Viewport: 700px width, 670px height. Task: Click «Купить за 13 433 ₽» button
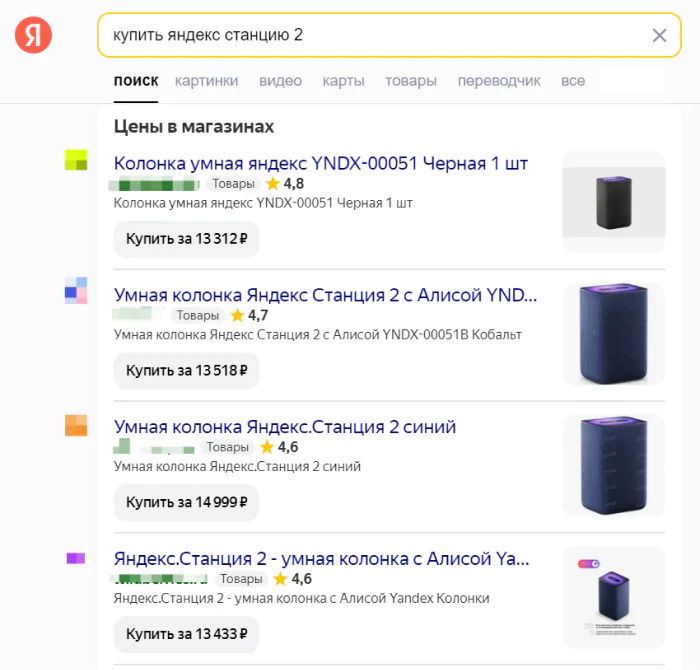pos(186,634)
